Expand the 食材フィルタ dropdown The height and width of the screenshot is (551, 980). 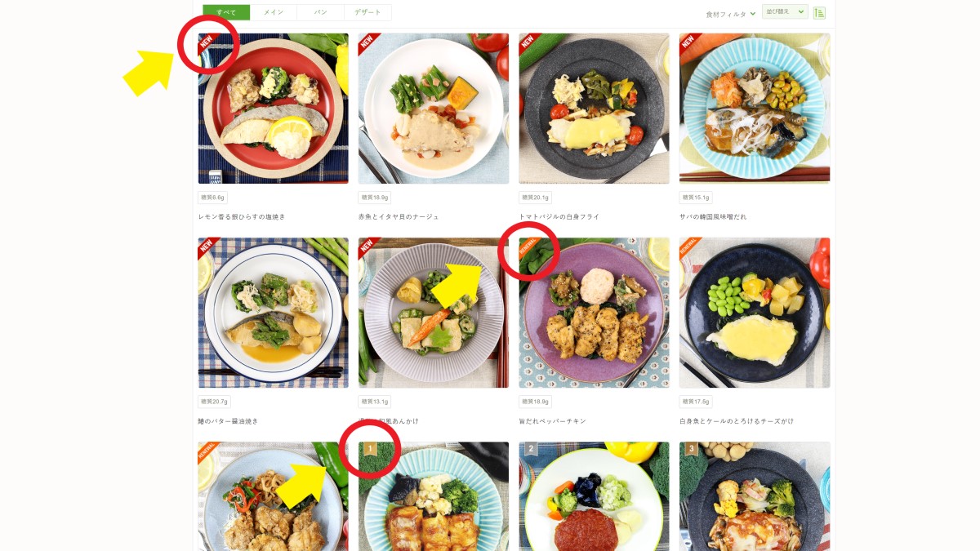click(x=730, y=14)
